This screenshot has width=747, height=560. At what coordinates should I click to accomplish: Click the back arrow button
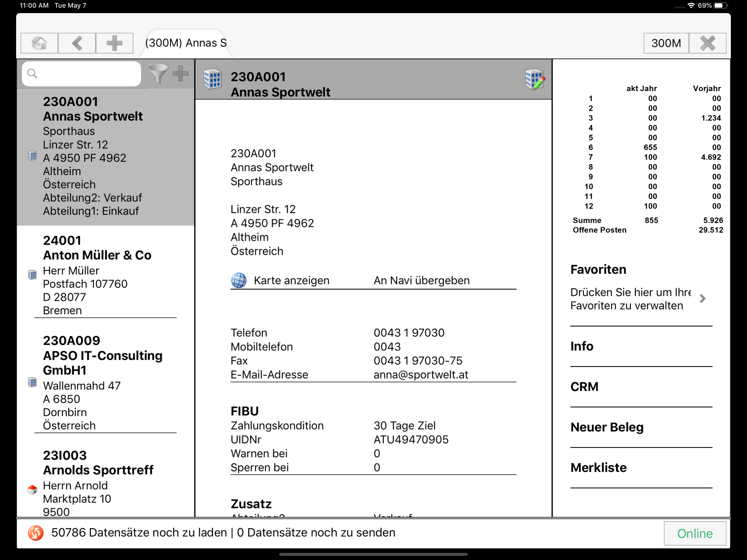(77, 43)
